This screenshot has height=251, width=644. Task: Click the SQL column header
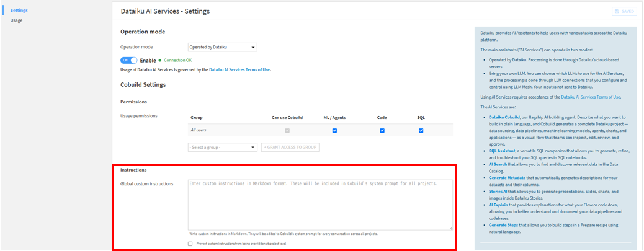(x=421, y=118)
